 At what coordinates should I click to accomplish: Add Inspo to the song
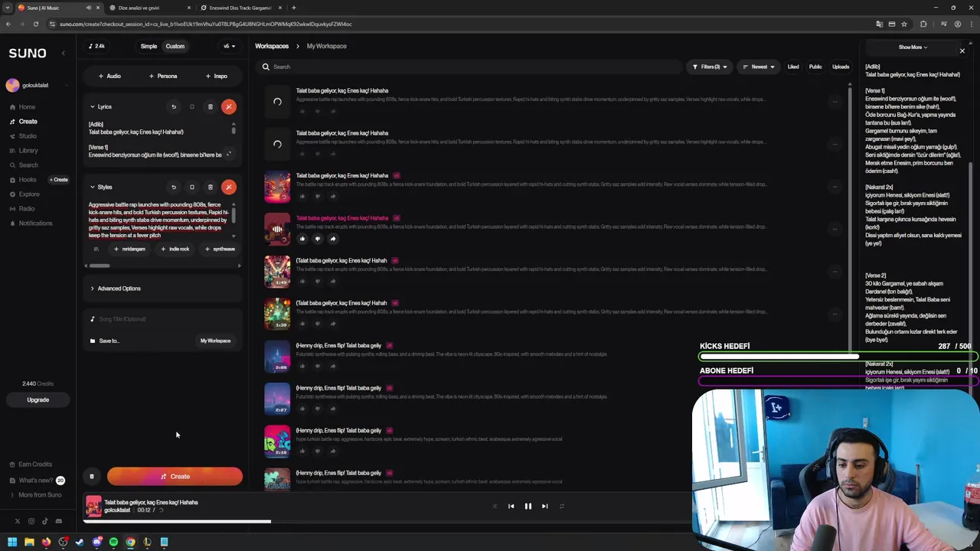(x=217, y=76)
